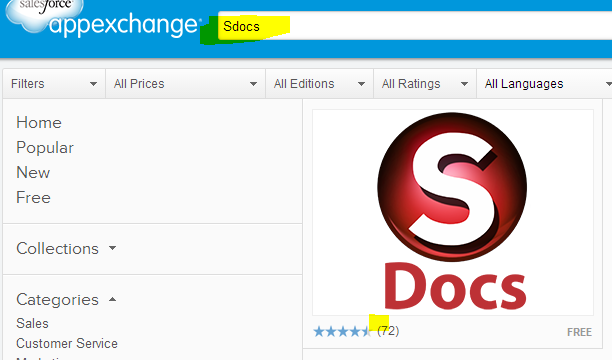Expand the Collections section
Screen dimensions: 612x360
tap(66, 249)
